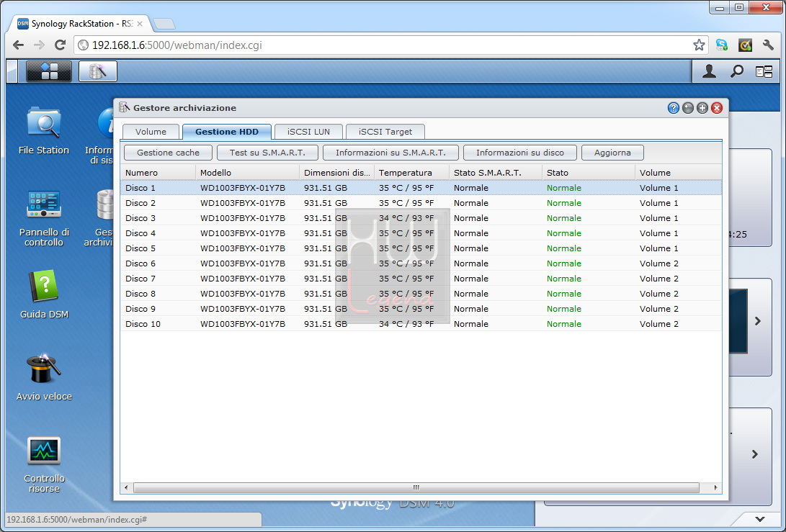Image resolution: width=786 pixels, height=532 pixels.
Task: Select the Disco 10 row
Action: click(421, 324)
